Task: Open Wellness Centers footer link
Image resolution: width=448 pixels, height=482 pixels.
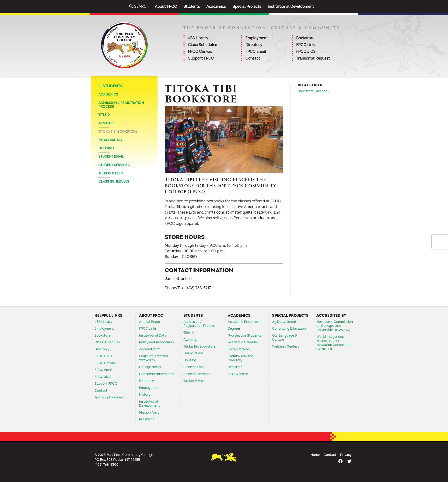Action: 285,346
